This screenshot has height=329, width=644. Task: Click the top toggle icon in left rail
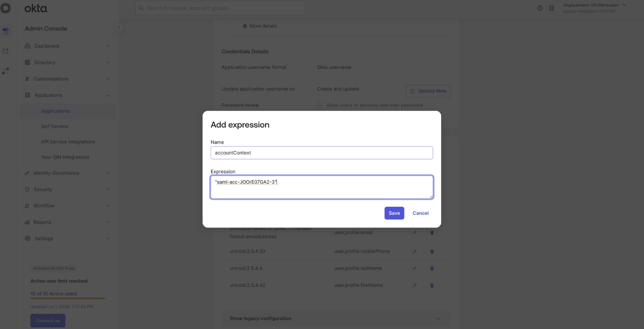click(x=5, y=31)
